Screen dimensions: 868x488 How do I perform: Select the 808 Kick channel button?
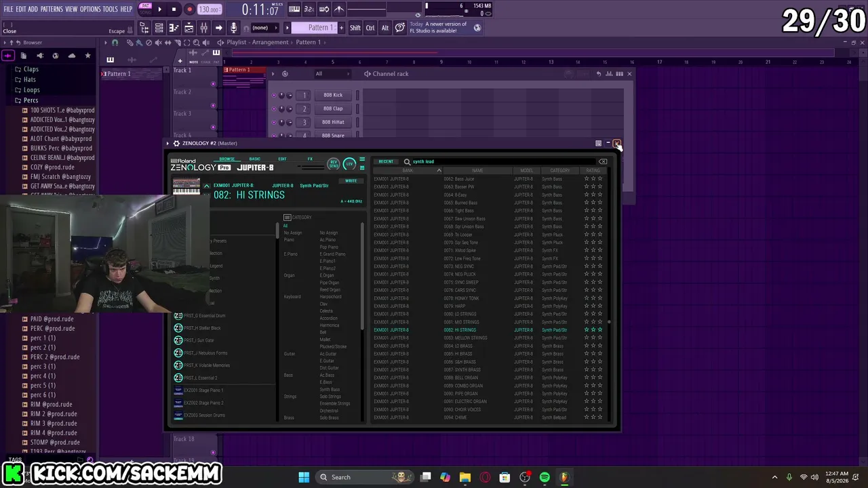tap(333, 95)
